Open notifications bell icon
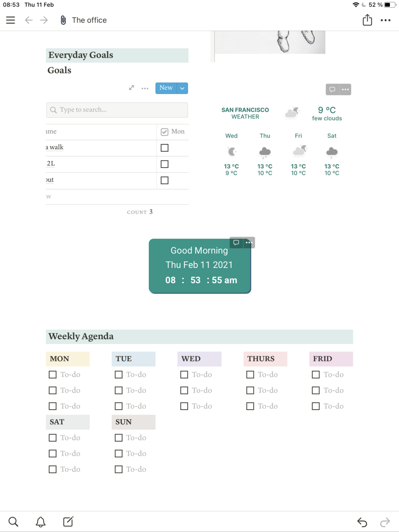The height and width of the screenshot is (532, 399). click(40, 522)
